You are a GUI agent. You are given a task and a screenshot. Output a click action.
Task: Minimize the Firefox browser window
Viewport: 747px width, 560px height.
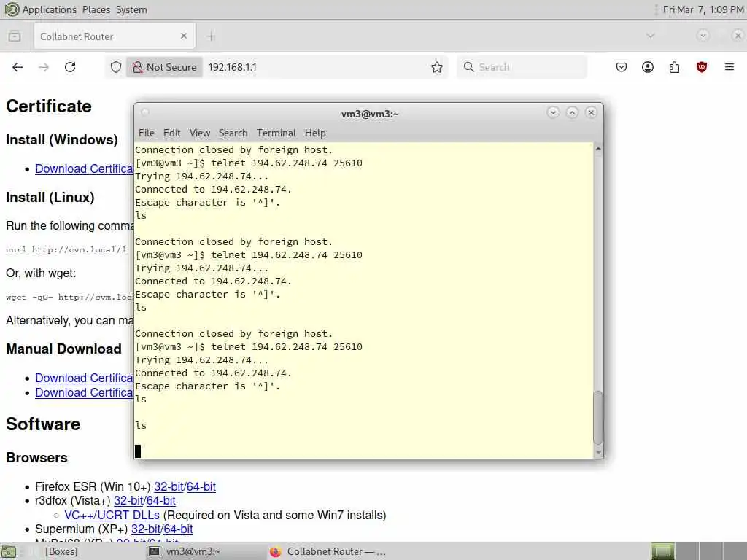[703, 36]
